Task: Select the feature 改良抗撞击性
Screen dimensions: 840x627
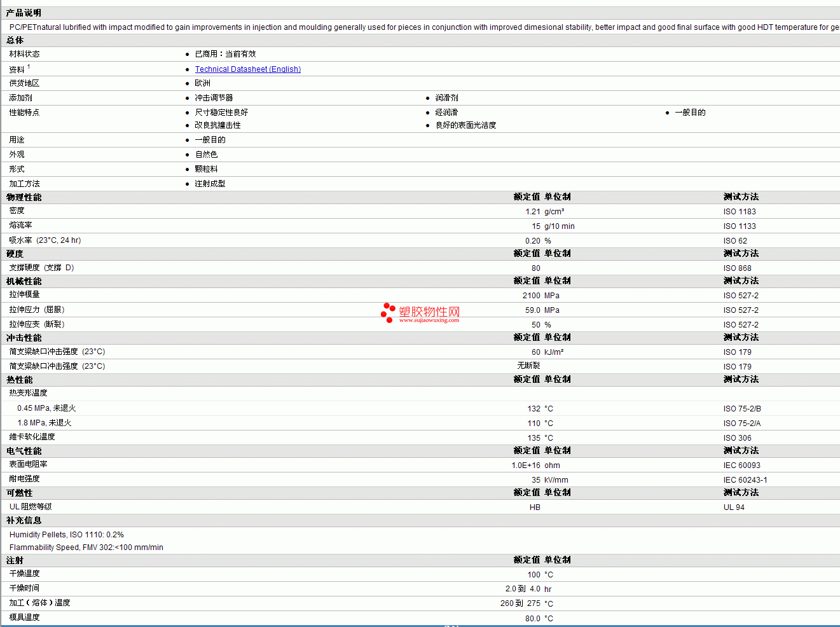Action: pos(218,125)
